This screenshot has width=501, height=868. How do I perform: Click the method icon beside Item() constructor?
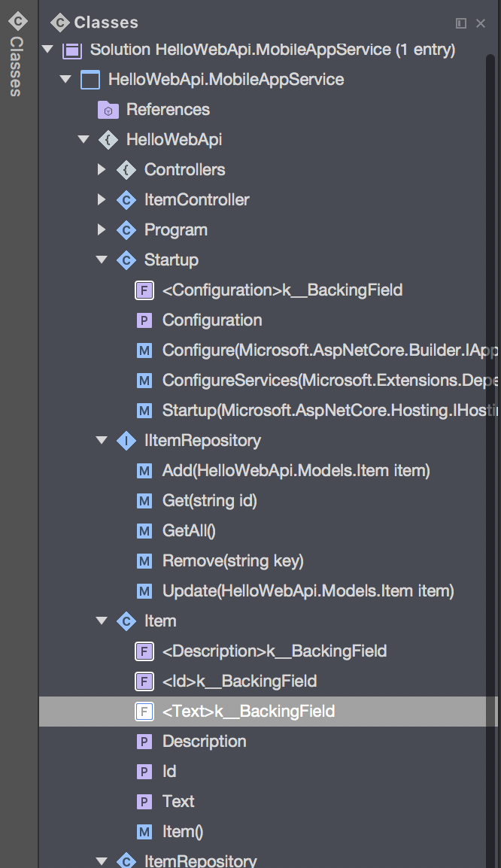(x=144, y=831)
